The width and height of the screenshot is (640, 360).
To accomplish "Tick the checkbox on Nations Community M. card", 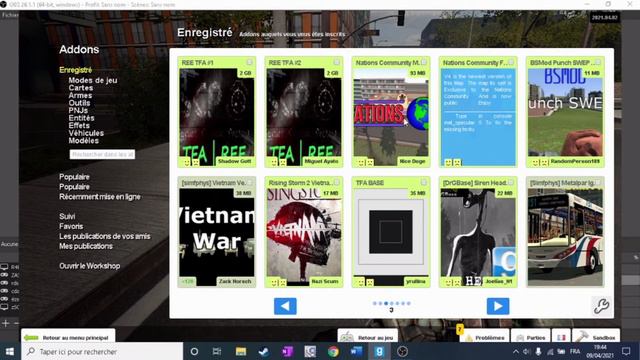I will click(x=424, y=62).
